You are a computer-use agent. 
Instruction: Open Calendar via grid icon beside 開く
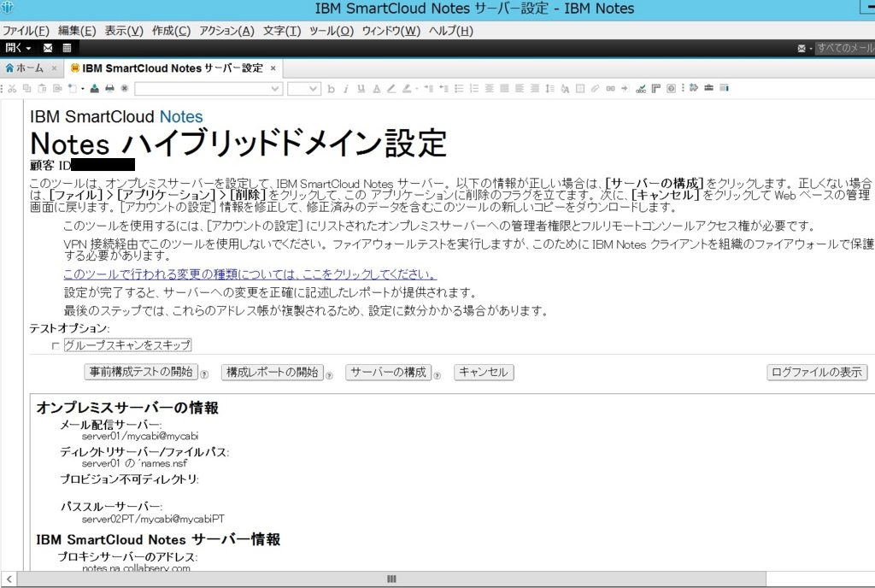tap(67, 48)
